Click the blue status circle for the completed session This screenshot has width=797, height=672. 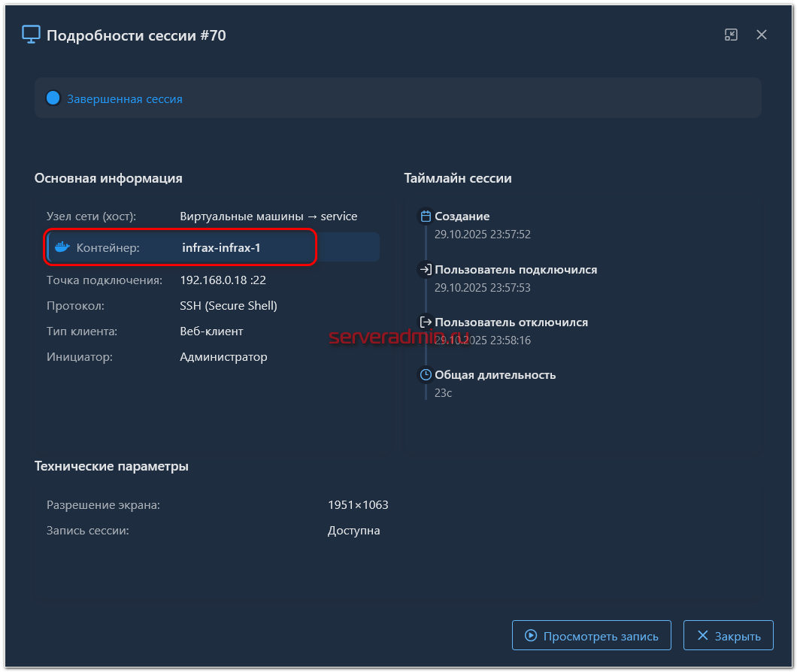(x=53, y=98)
